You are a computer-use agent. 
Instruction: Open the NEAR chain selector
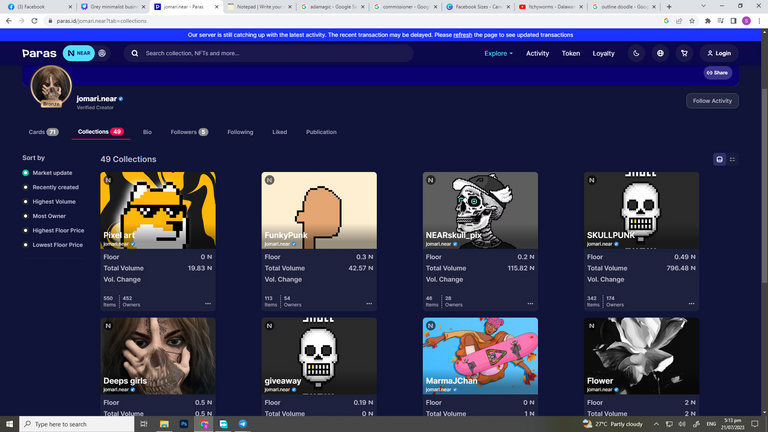click(x=79, y=53)
